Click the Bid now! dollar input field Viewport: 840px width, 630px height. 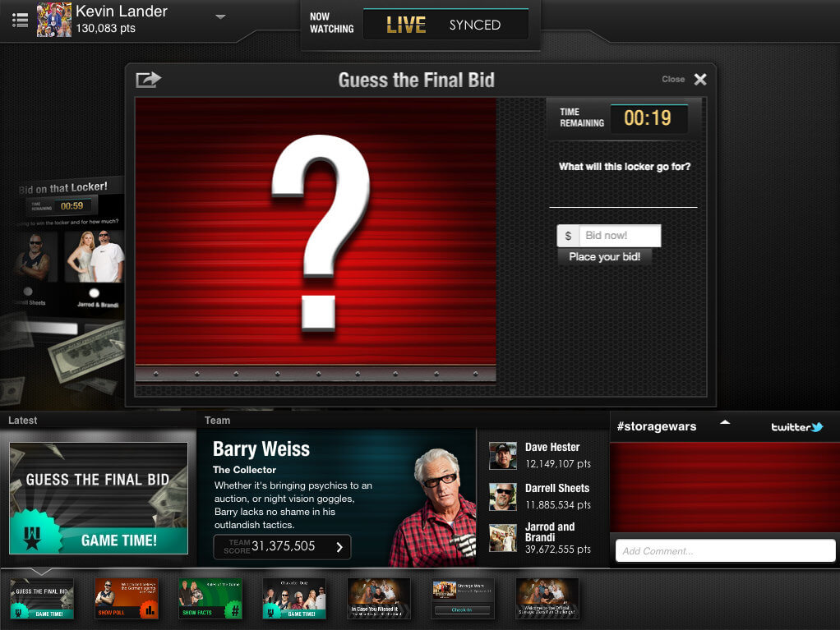619,236
